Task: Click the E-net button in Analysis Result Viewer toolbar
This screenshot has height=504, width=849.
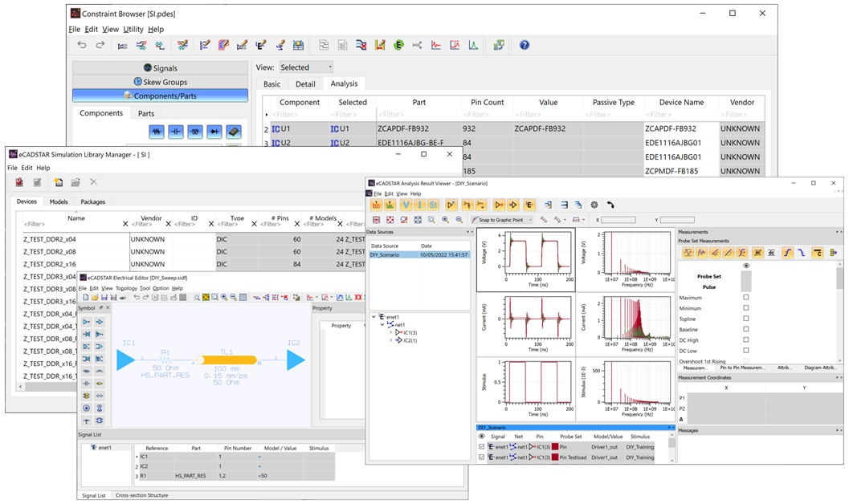Action: tap(529, 205)
